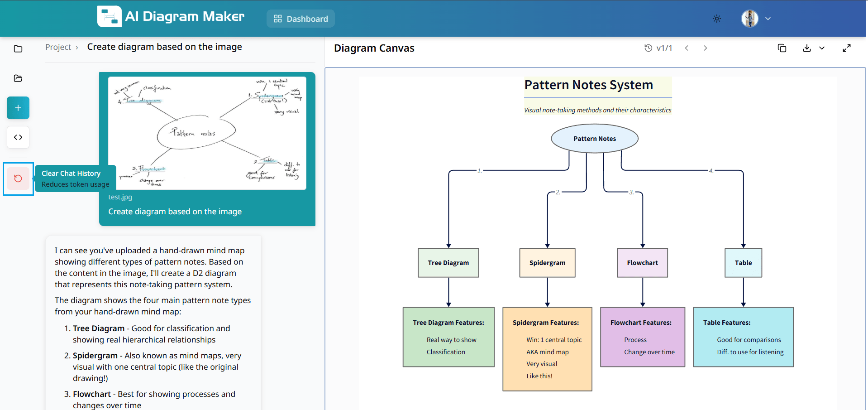The image size is (868, 410).
Task: Open the Dashboard tab
Action: (x=300, y=19)
